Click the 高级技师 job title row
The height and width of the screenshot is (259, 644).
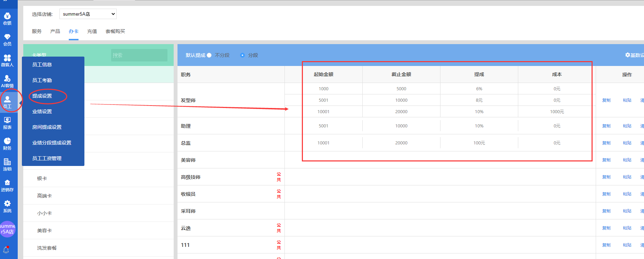pyautogui.click(x=231, y=177)
